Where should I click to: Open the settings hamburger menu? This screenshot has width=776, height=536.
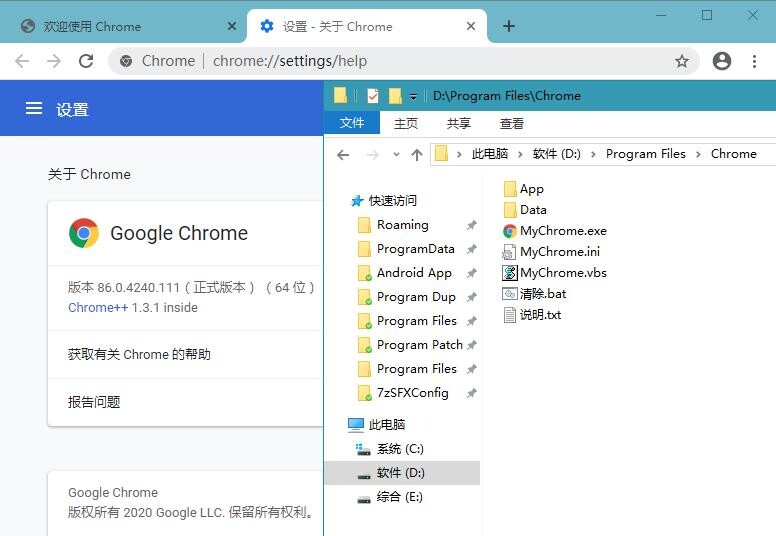(x=34, y=109)
